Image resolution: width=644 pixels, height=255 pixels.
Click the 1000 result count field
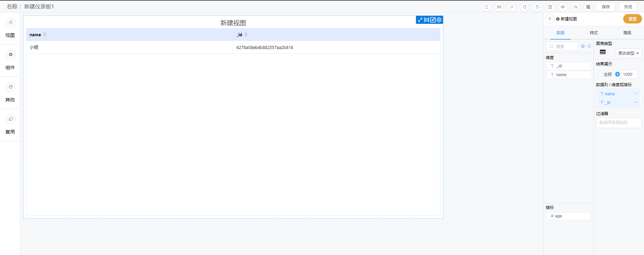coord(629,74)
